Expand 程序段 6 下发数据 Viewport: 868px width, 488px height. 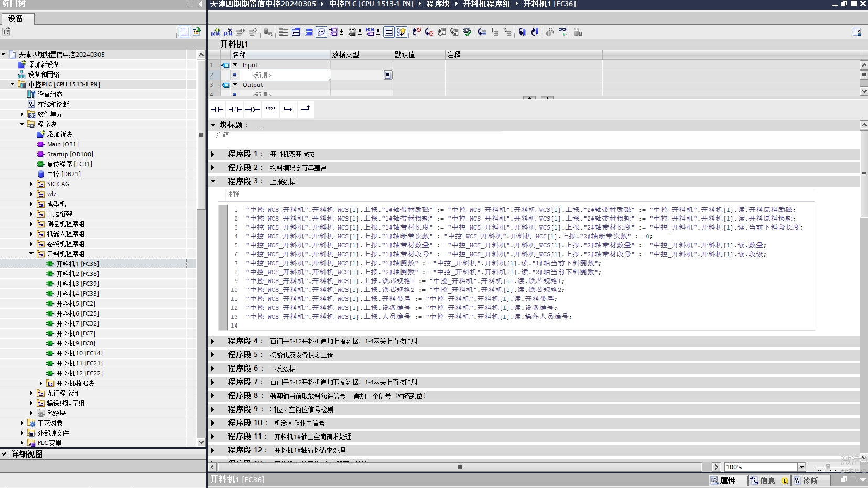click(x=213, y=368)
